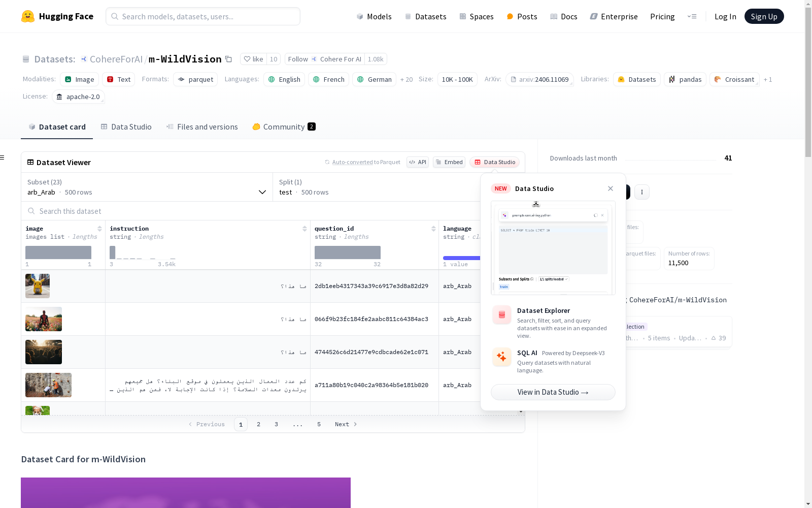This screenshot has height=508, width=812.
Task: Filter by the parquet format tag
Action: pyautogui.click(x=195, y=79)
